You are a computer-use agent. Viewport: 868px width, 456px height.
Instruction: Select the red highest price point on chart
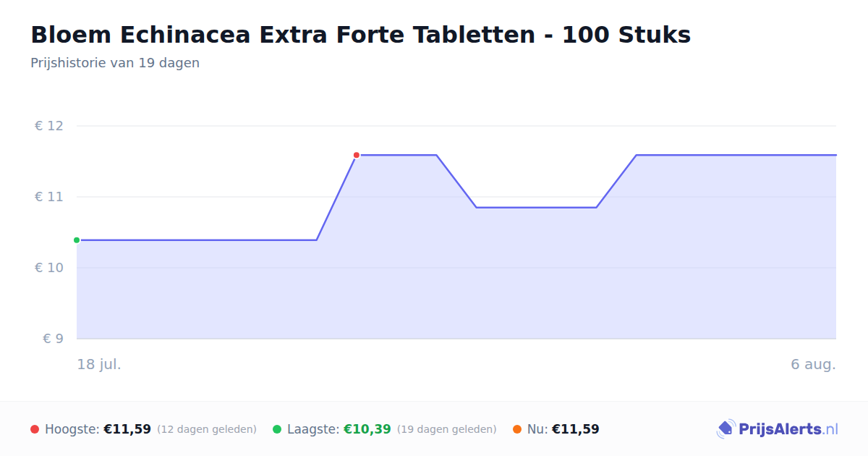(357, 155)
